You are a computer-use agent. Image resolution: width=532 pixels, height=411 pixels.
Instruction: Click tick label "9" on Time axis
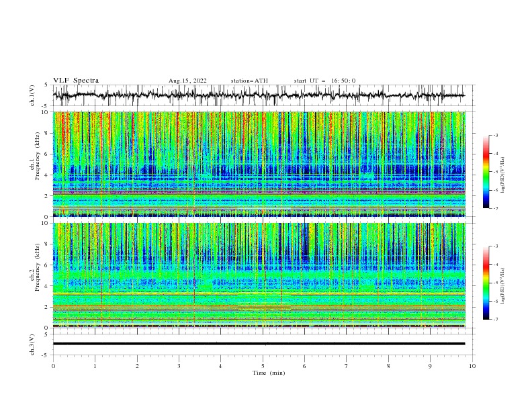(430, 366)
